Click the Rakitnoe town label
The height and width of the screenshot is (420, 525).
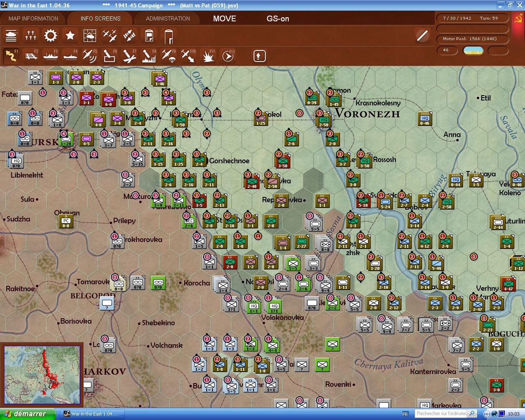(x=20, y=289)
